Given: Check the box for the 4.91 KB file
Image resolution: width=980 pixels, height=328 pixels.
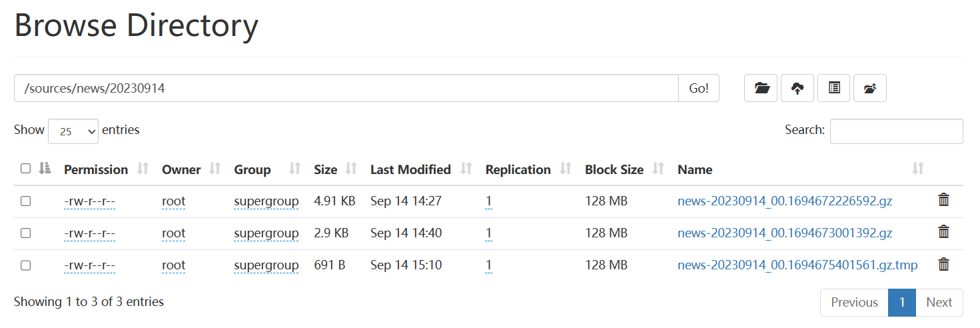Looking at the screenshot, I should (25, 201).
